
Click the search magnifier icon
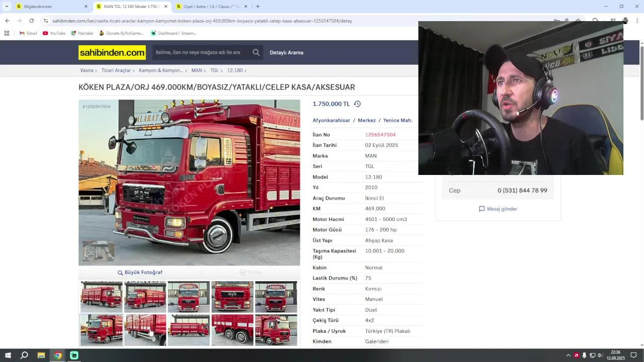[x=256, y=52]
